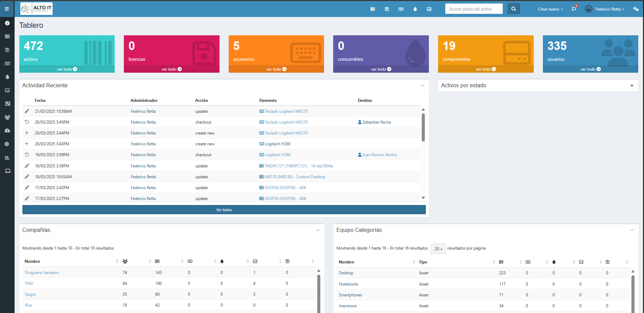Click the droplet Consumibles icon in top bar
The width and height of the screenshot is (644, 313).
coord(415,9)
